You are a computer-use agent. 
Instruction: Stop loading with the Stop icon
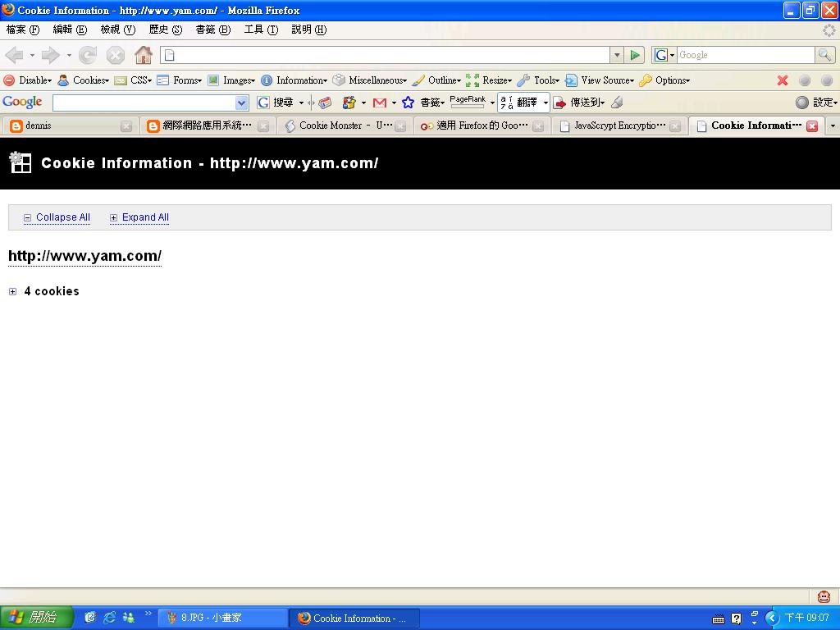[x=115, y=55]
